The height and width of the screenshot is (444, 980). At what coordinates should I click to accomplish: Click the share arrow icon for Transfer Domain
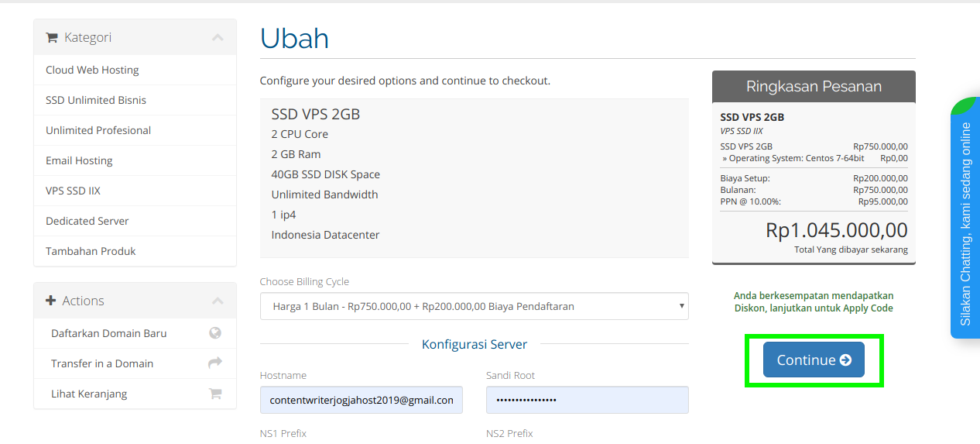click(x=215, y=363)
